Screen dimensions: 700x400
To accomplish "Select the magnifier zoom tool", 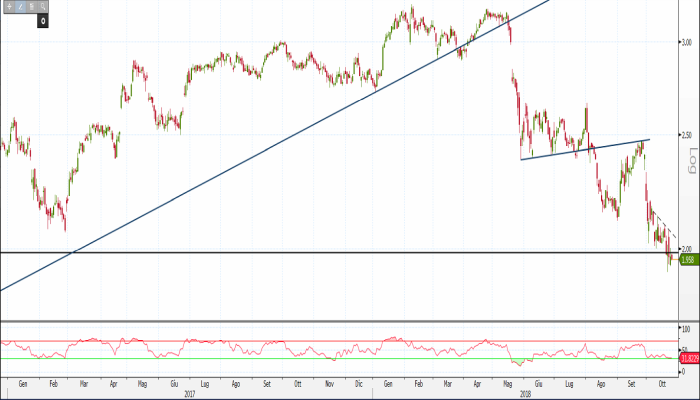I will pyautogui.click(x=44, y=6).
